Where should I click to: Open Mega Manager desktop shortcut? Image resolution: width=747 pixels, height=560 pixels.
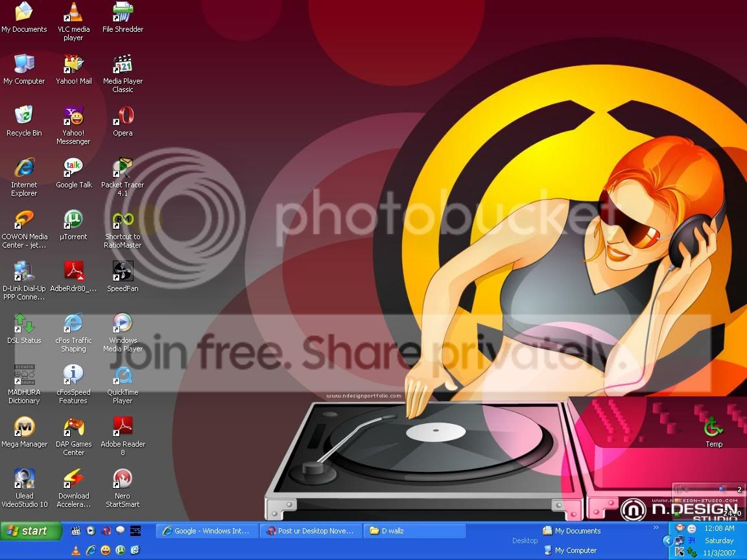click(x=24, y=432)
